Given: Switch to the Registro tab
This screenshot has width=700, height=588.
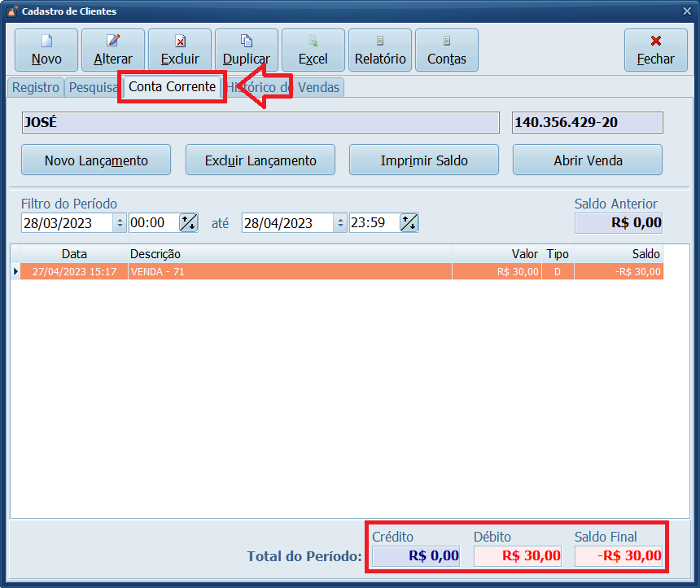Looking at the screenshot, I should (35, 87).
